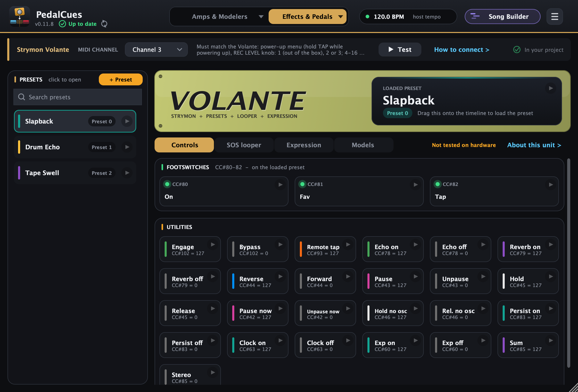Click the + Preset button
The height and width of the screenshot is (392, 578).
click(x=121, y=79)
